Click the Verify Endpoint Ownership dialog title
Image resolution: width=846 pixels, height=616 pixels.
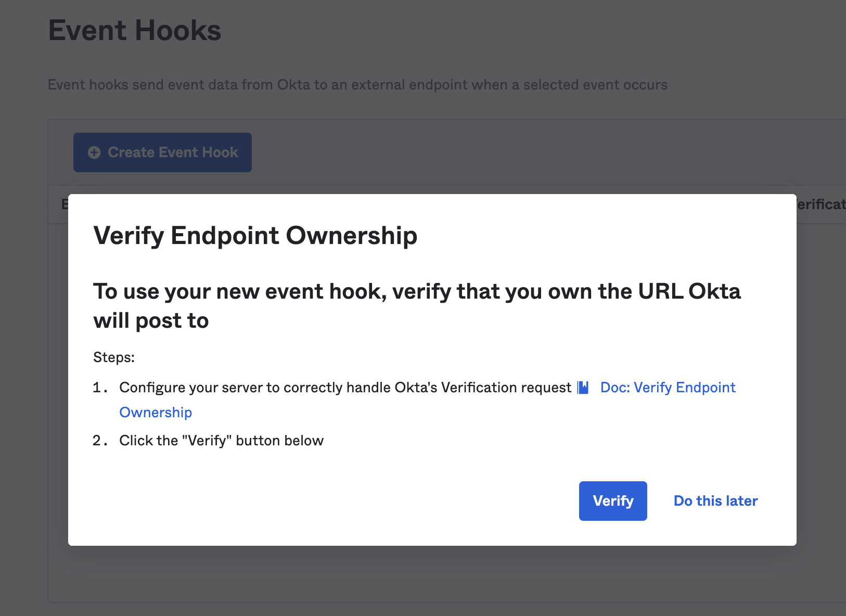point(255,236)
